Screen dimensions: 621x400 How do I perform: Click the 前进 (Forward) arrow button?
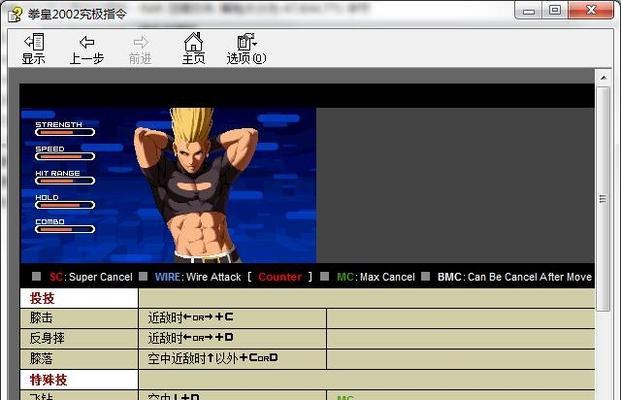[140, 49]
